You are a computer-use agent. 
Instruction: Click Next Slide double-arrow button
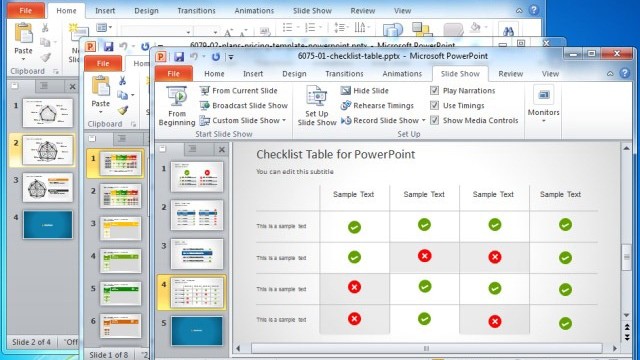pyautogui.click(x=627, y=337)
